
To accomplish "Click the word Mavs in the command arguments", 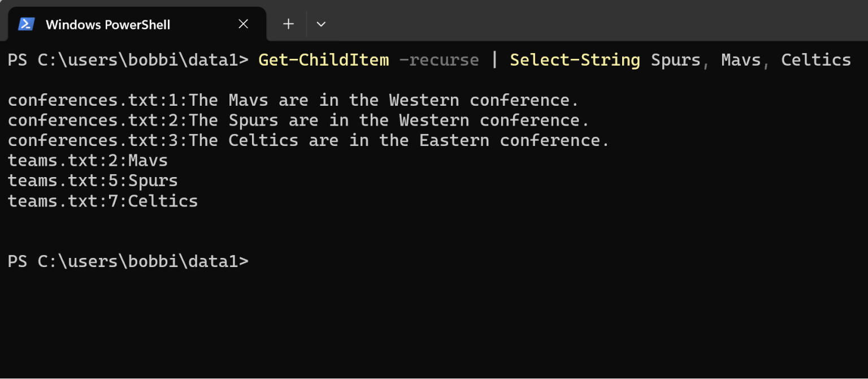I will (x=740, y=59).
